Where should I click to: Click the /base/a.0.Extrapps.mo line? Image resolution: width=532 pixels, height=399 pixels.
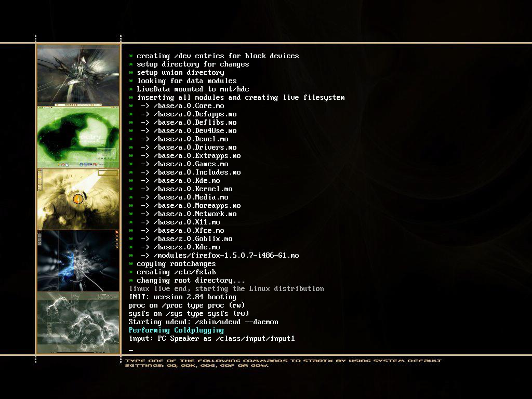pos(184,156)
